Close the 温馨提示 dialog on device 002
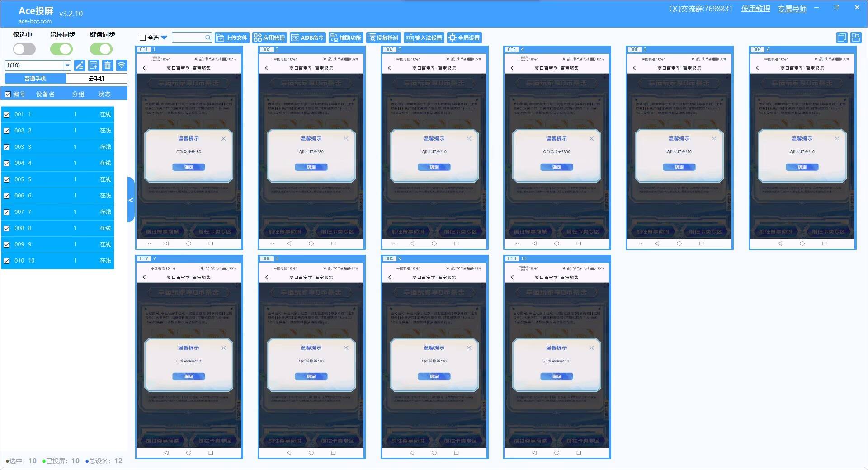 (x=346, y=138)
